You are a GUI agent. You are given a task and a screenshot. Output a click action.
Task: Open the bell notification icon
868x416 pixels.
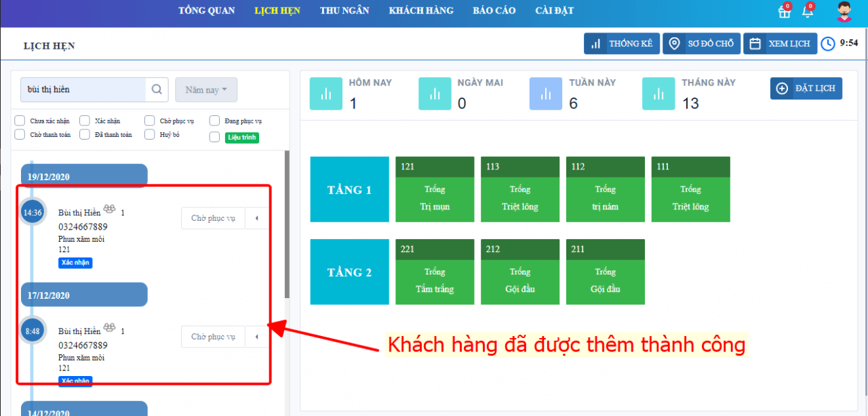tap(807, 12)
